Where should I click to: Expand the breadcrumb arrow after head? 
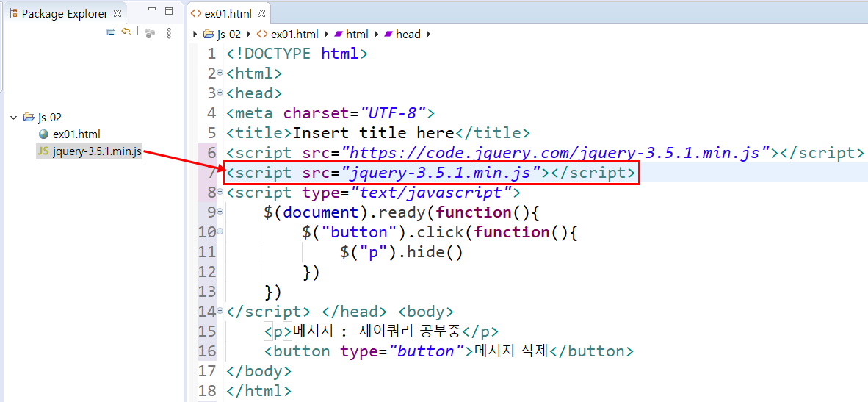coord(428,35)
